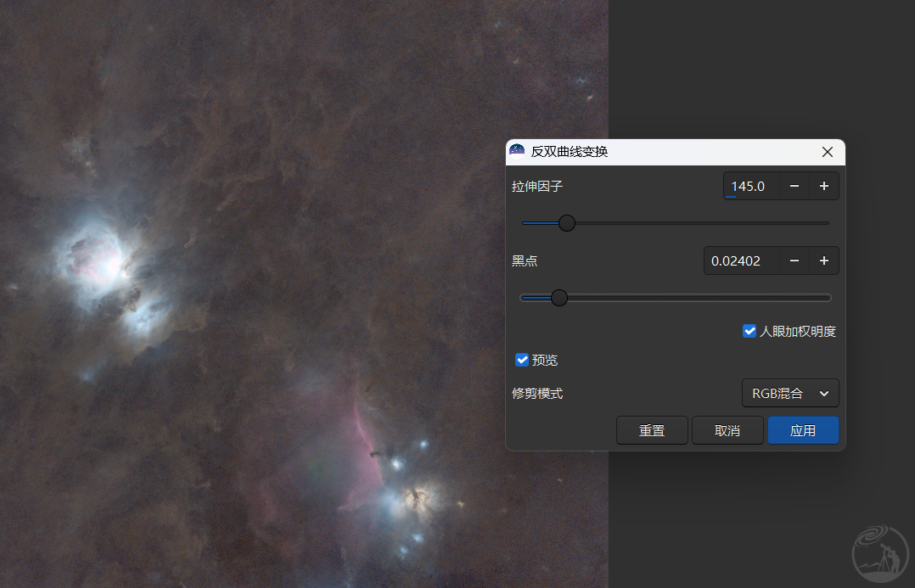Open the 修剪模式 RGB混合 dropdown

(x=790, y=394)
